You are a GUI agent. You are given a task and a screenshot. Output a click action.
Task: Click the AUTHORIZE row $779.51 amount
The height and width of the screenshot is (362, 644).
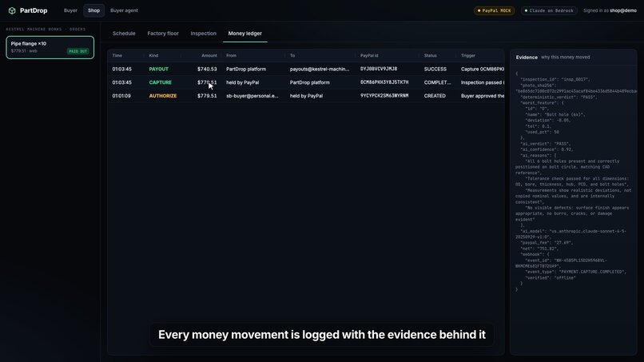(207, 96)
